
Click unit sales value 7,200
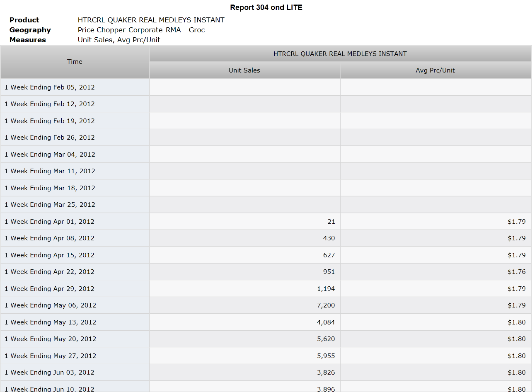click(326, 305)
